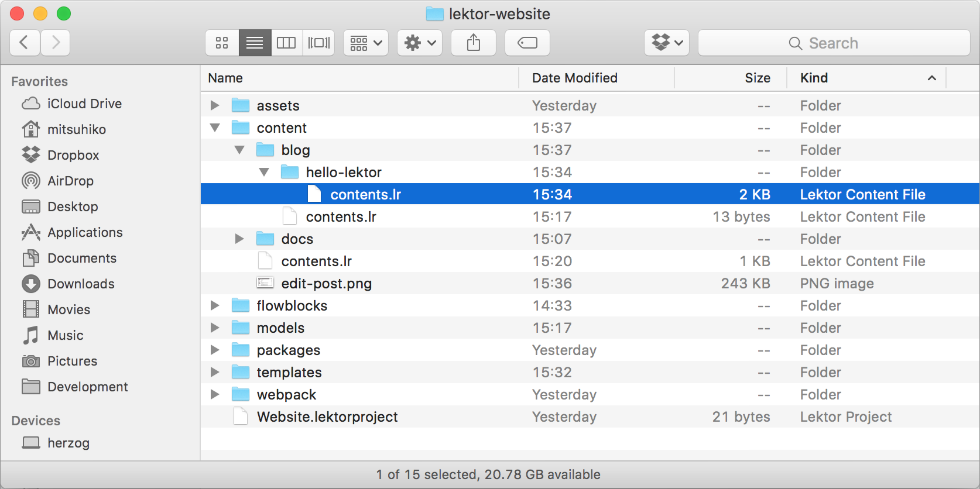The image size is (980, 489).
Task: Select iCloud Drive in the sidebar
Action: coord(84,104)
